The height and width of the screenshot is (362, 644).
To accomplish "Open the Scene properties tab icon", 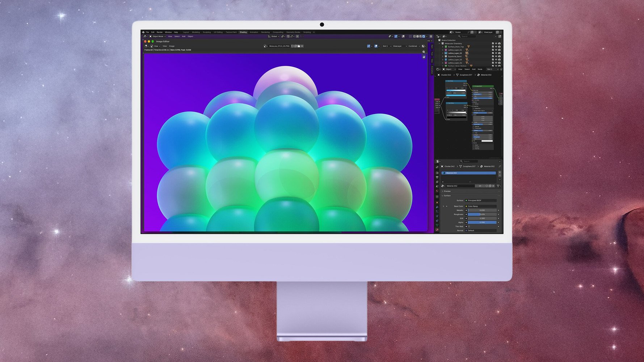I will [437, 186].
